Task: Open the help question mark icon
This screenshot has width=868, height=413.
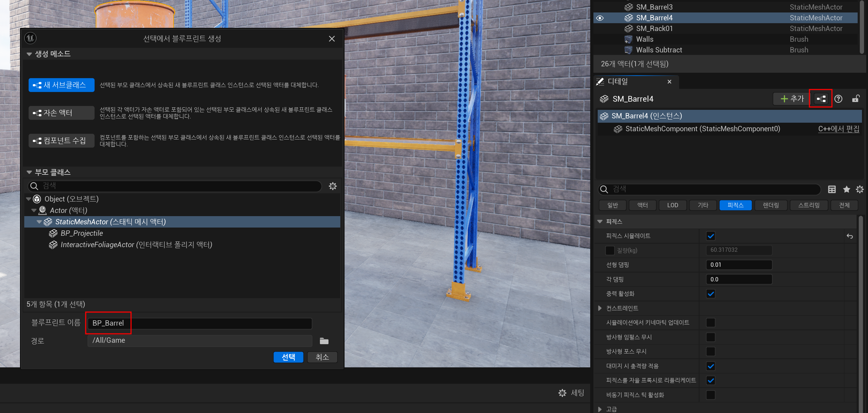Action: click(838, 99)
